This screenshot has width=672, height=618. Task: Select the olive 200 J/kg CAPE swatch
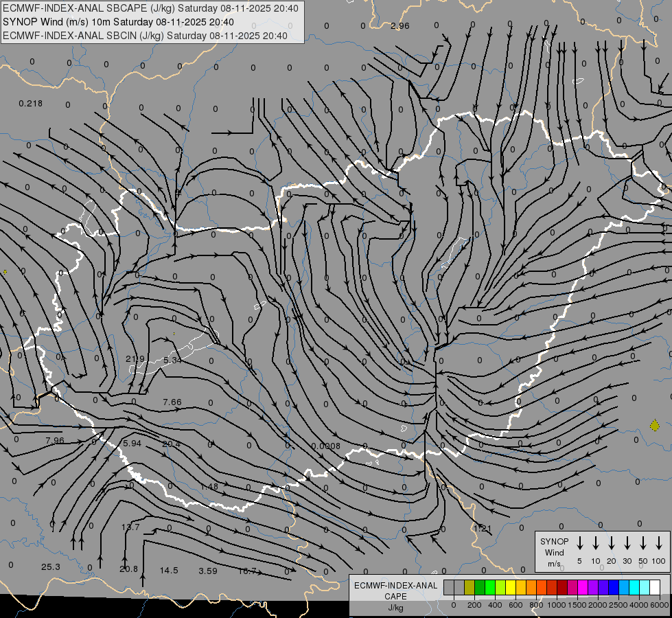pyautogui.click(x=470, y=587)
